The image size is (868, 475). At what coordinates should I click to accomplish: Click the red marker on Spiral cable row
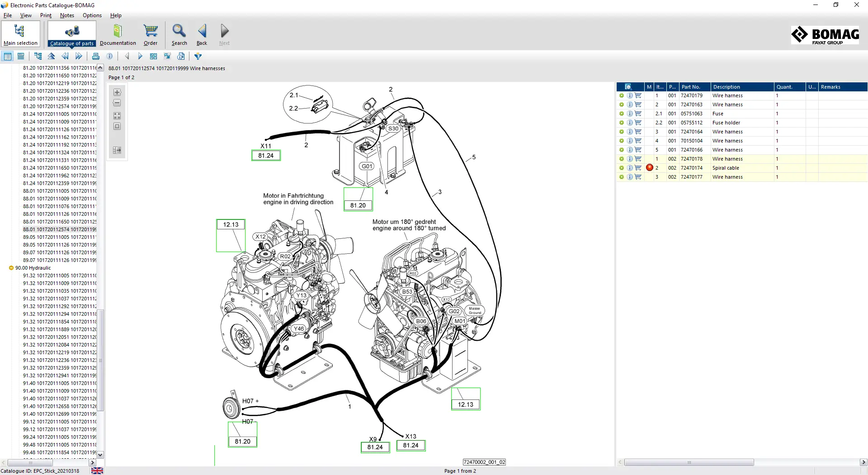click(x=650, y=167)
